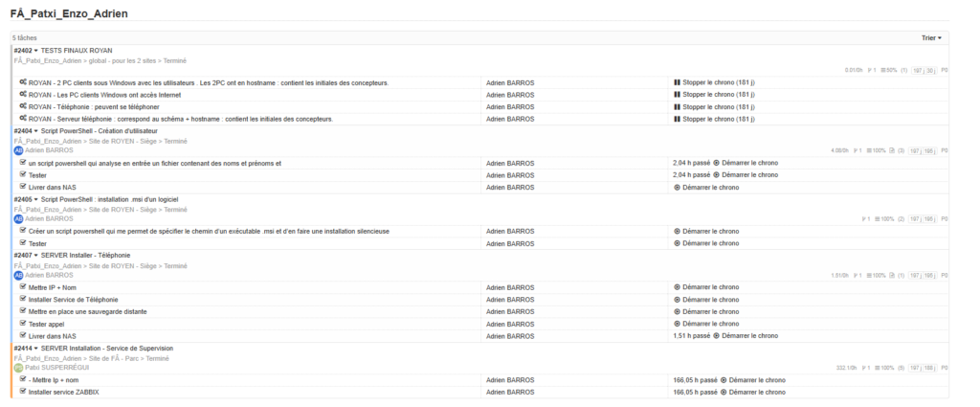The height and width of the screenshot is (407, 980).
Task: Stop timer for 'Serveur téléphonie' subtask
Action: pos(714,120)
